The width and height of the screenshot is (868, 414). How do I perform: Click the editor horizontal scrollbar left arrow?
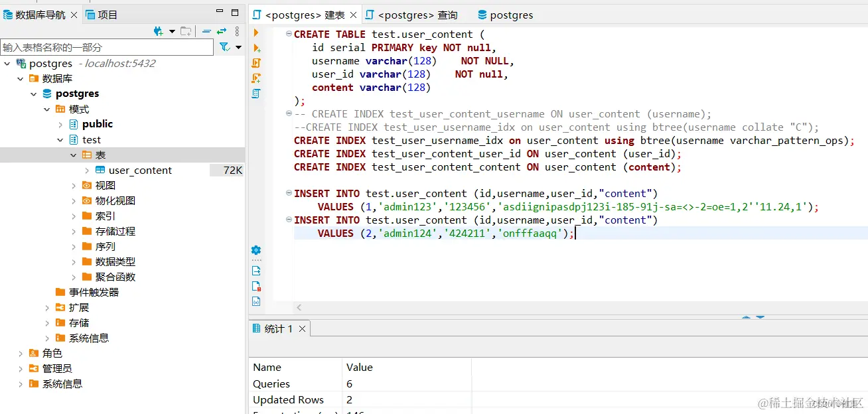299,307
